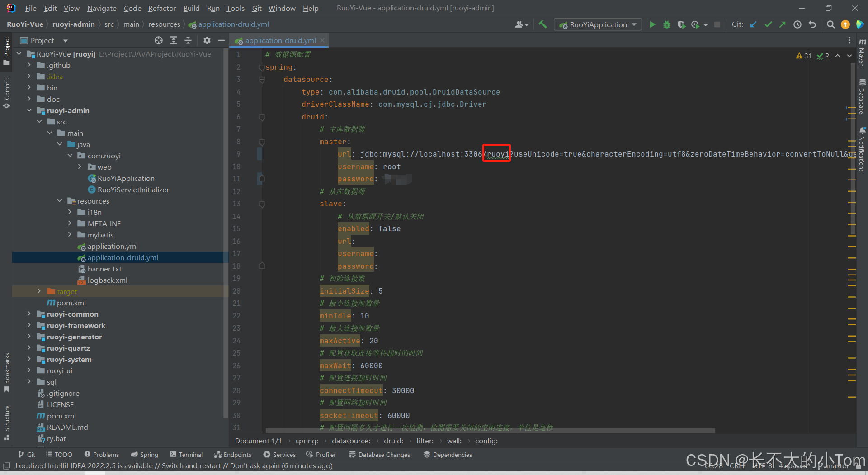Screen dimensions: 868x475
Task: Open the Services tool window
Action: pos(279,455)
